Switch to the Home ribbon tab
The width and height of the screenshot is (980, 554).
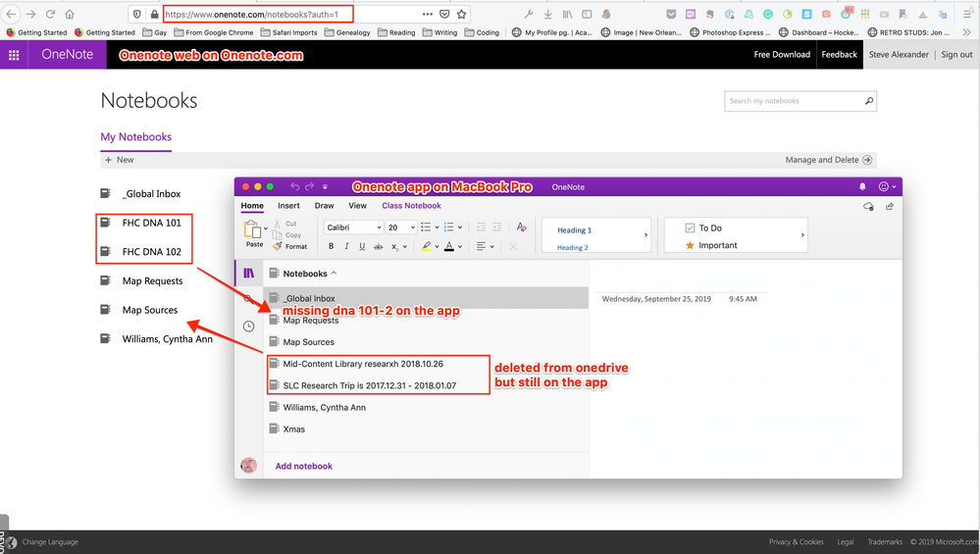252,206
